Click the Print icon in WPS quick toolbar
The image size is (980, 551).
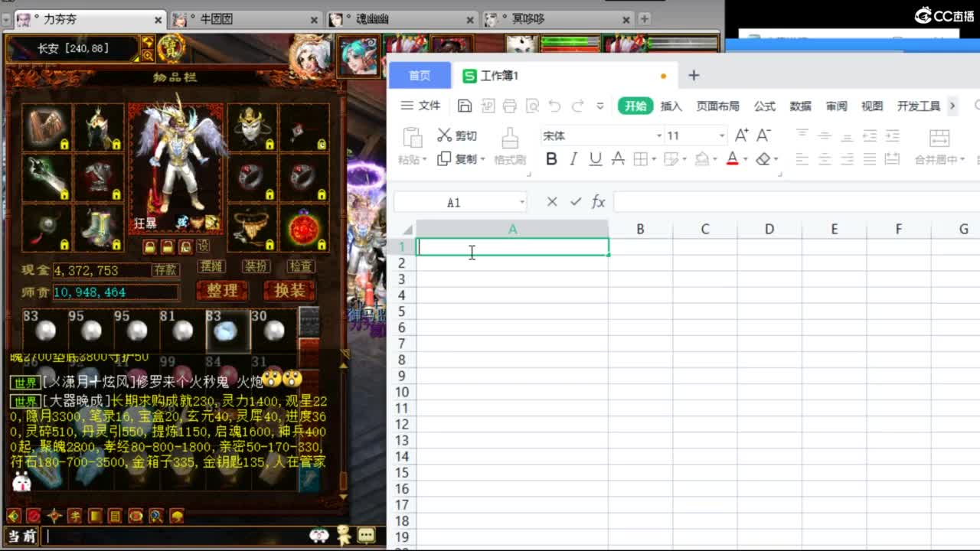(510, 106)
